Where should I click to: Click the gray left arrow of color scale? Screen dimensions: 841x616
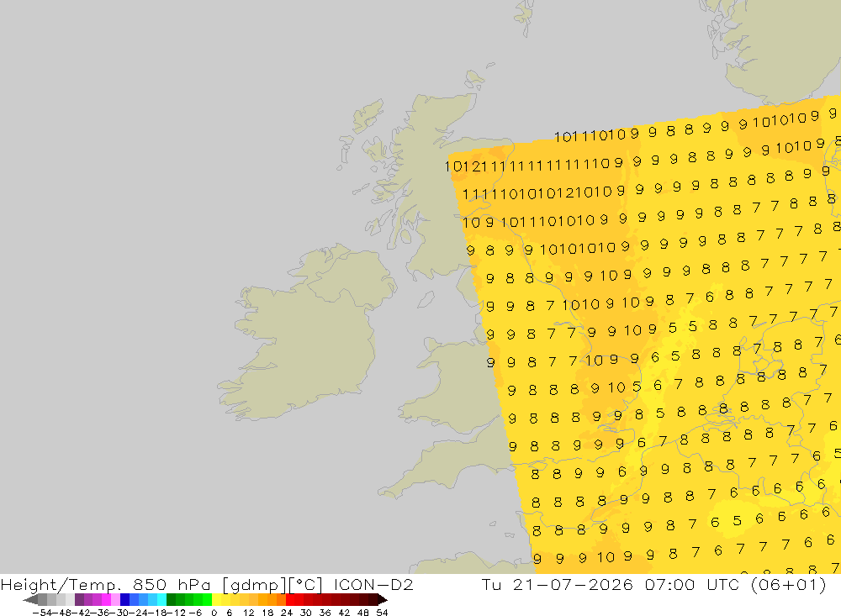point(30,599)
